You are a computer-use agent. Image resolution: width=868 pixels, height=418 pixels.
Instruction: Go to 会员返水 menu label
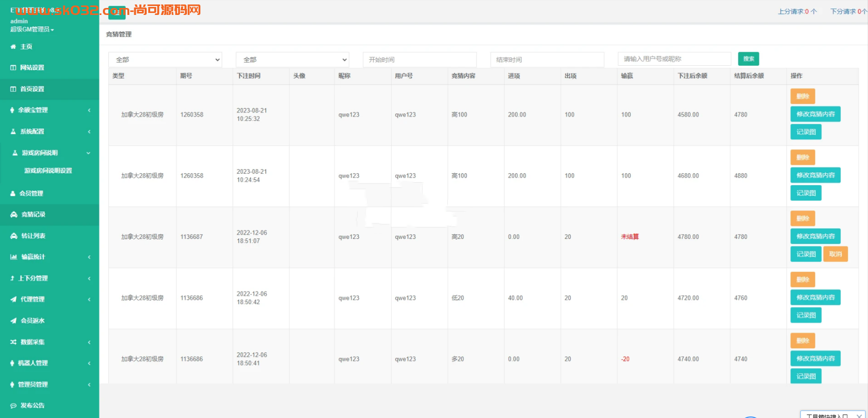click(x=33, y=320)
